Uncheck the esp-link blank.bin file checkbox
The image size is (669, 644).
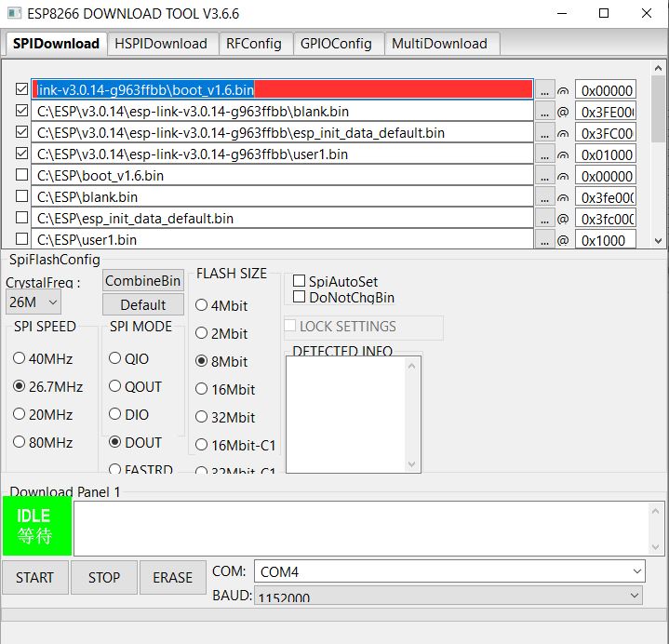click(x=22, y=111)
